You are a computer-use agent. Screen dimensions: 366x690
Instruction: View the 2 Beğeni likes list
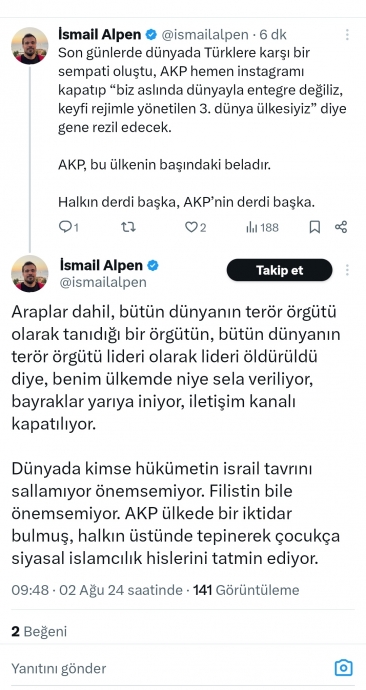[39, 632]
